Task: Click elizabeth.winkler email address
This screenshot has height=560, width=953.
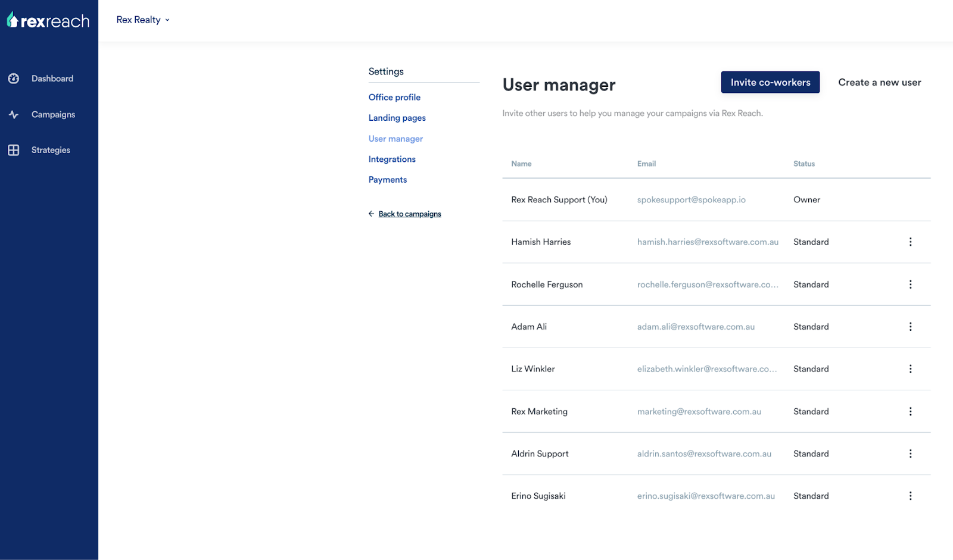Action: pos(707,369)
